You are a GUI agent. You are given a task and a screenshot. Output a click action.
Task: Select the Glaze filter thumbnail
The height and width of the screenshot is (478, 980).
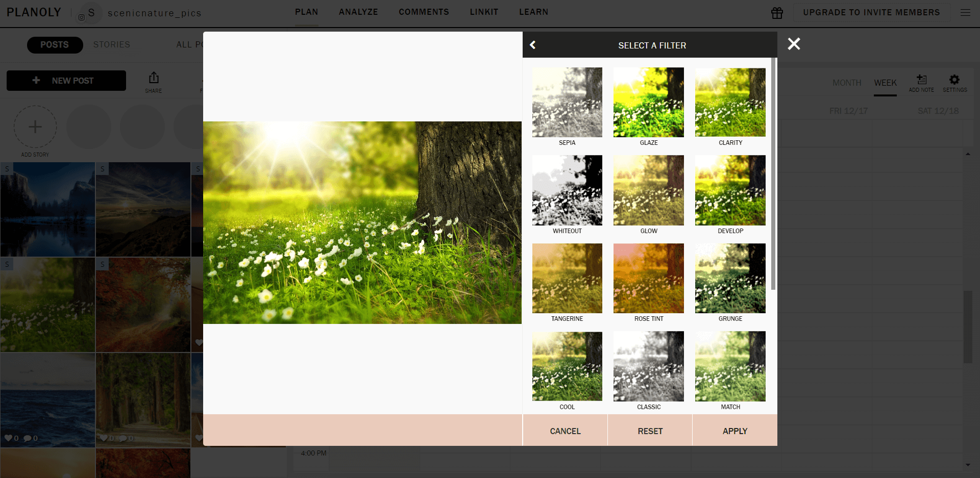click(x=649, y=102)
